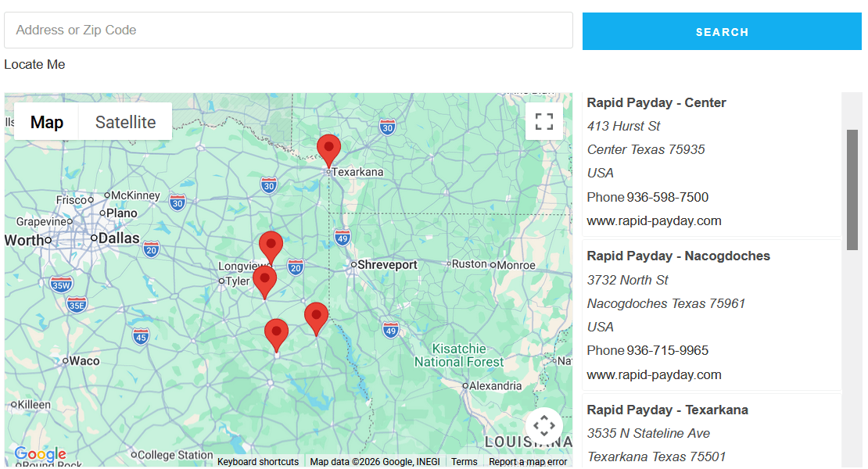
Task: Click the Waco label on the map
Action: click(x=84, y=360)
